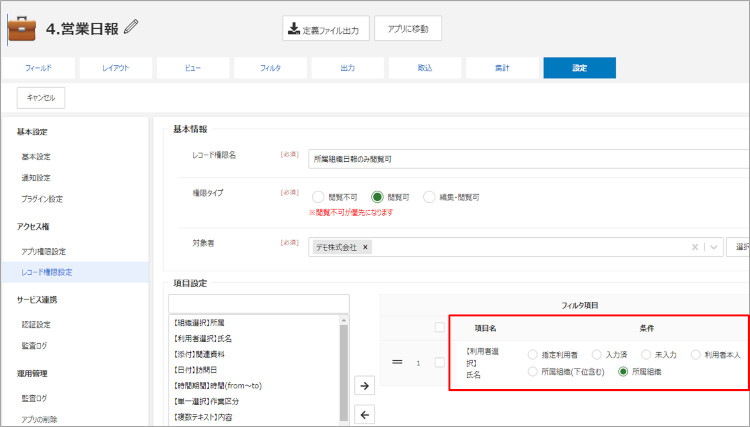Open 基本設定 in the sidebar submenu

(x=36, y=156)
